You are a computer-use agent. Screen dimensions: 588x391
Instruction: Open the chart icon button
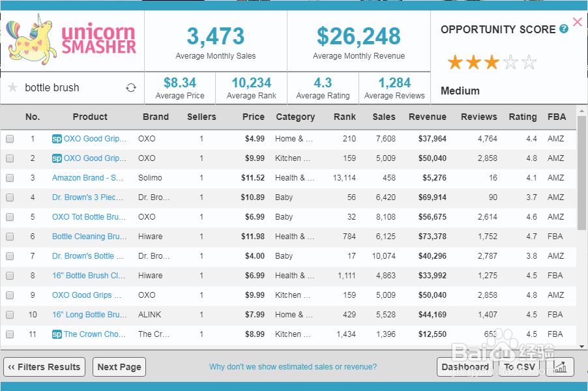click(x=560, y=367)
